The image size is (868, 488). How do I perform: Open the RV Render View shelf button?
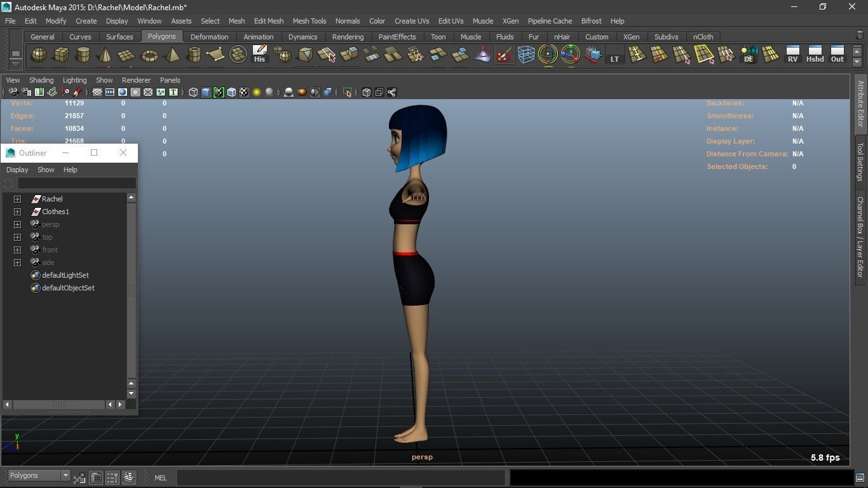792,55
